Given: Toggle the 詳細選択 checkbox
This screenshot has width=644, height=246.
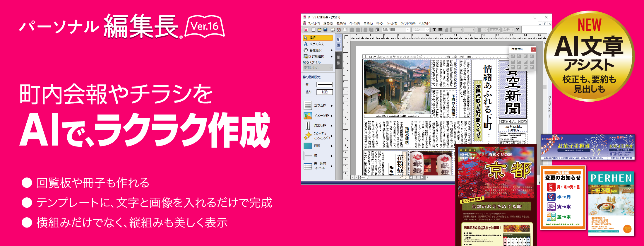Looking at the screenshot, I should click(x=310, y=57).
